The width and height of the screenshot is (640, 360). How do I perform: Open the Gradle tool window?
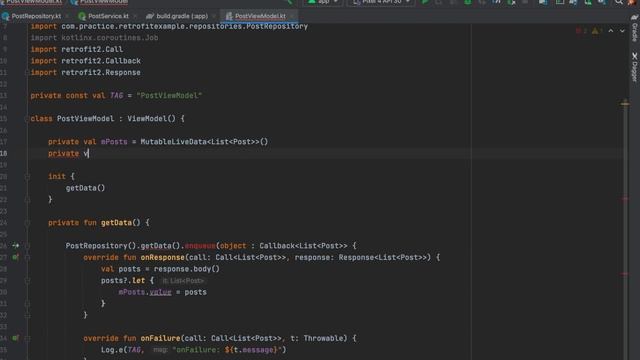point(634,29)
